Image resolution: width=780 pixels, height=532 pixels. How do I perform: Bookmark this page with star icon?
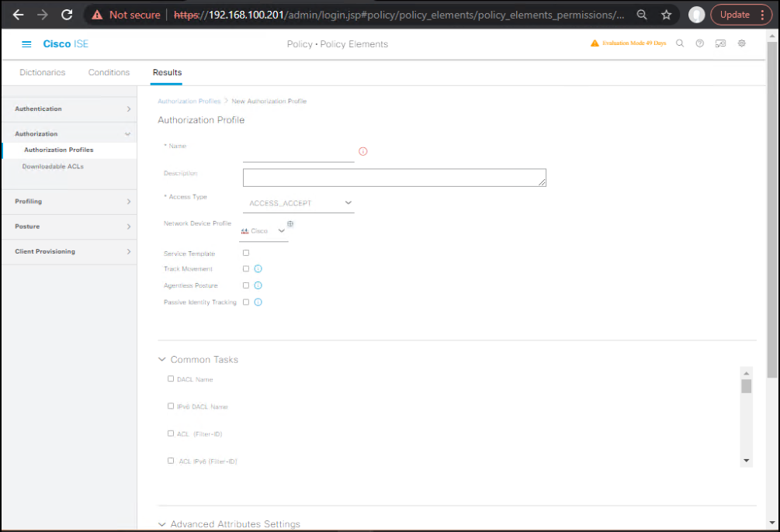pos(666,15)
